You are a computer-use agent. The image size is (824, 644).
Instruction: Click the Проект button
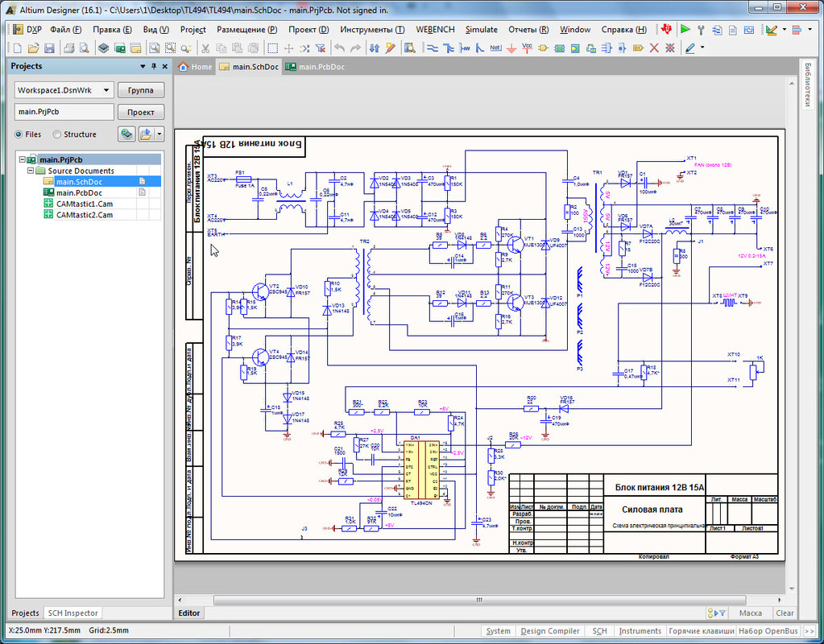[x=141, y=113]
